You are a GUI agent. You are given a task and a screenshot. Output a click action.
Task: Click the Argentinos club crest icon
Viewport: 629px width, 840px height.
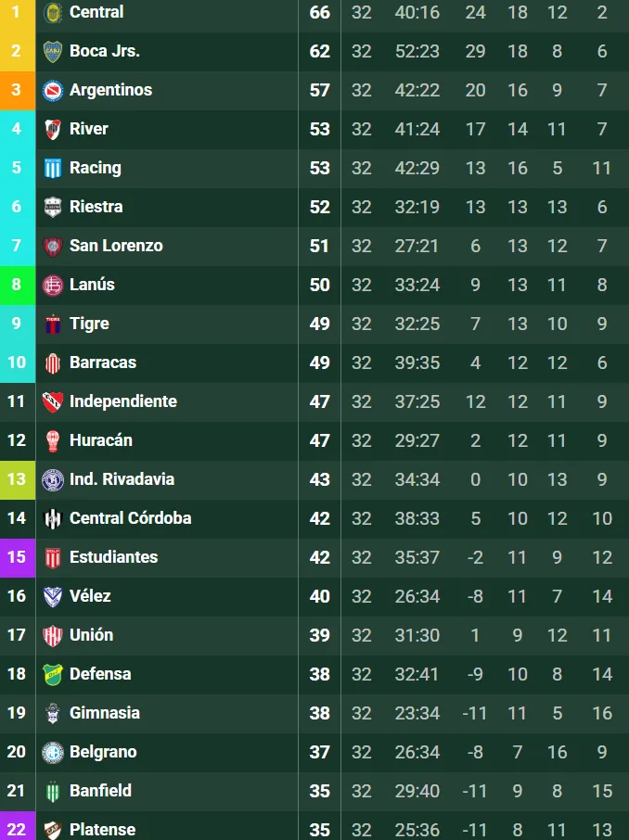pos(53,90)
